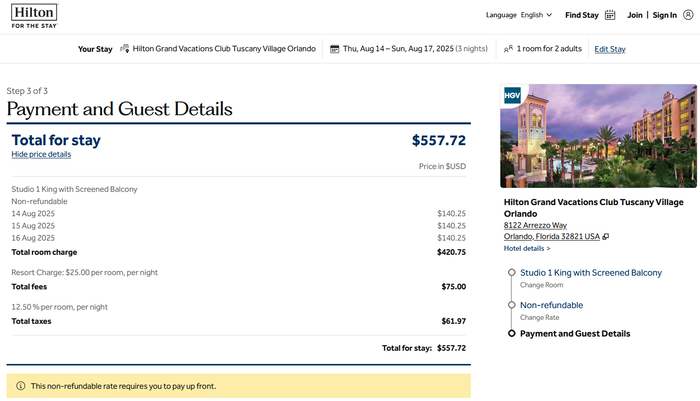Screen dimensions: 700x401
Task: Click the Total taxes $61.97 amount
Action: (454, 321)
